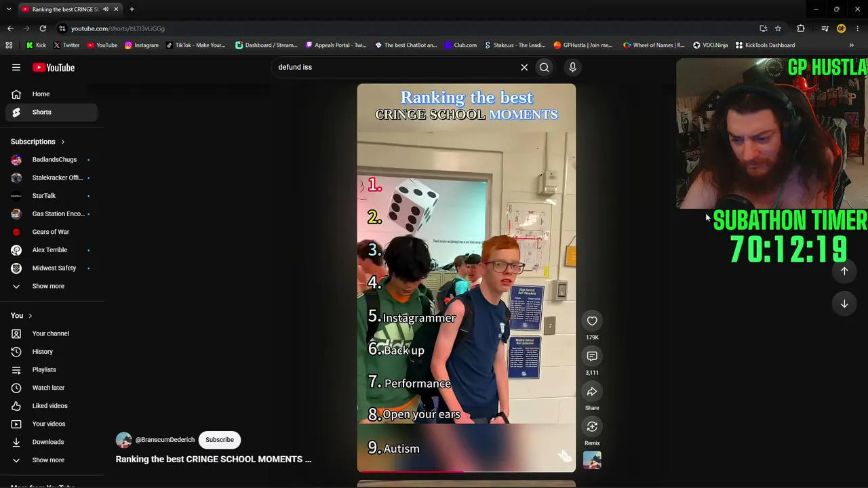
Task: Open the sound thumbnail below Remix
Action: click(592, 460)
